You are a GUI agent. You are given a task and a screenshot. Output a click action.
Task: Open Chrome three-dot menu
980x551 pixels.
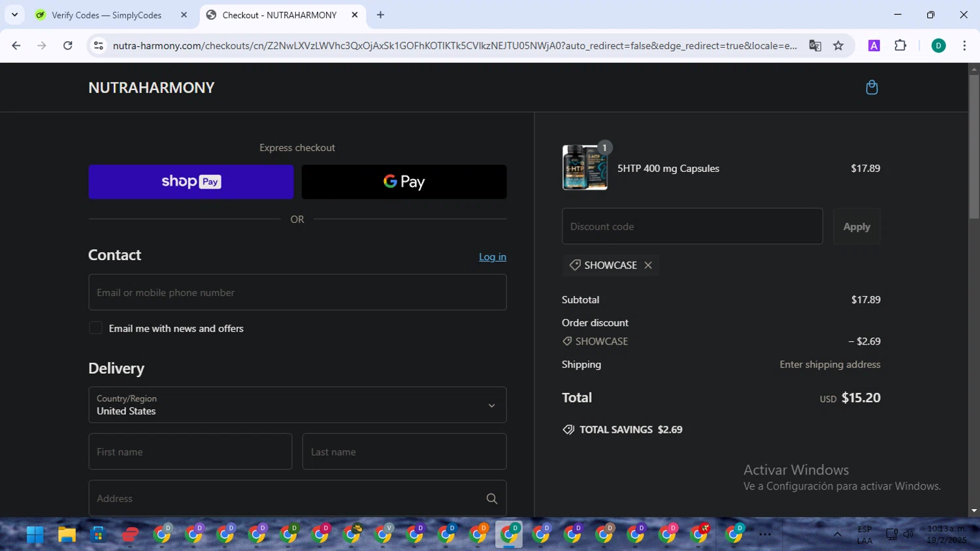[x=964, y=46]
